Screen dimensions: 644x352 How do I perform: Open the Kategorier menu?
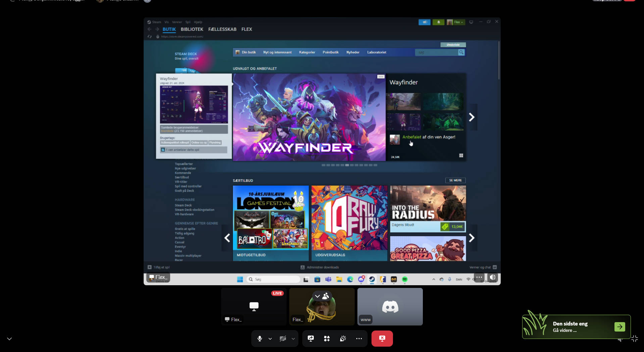pos(307,52)
